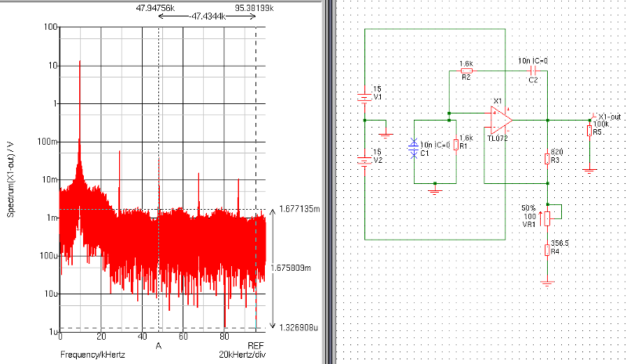This screenshot has height=364, width=627.
Task: Click the ground symbol beneath R4
Action: pos(548,282)
